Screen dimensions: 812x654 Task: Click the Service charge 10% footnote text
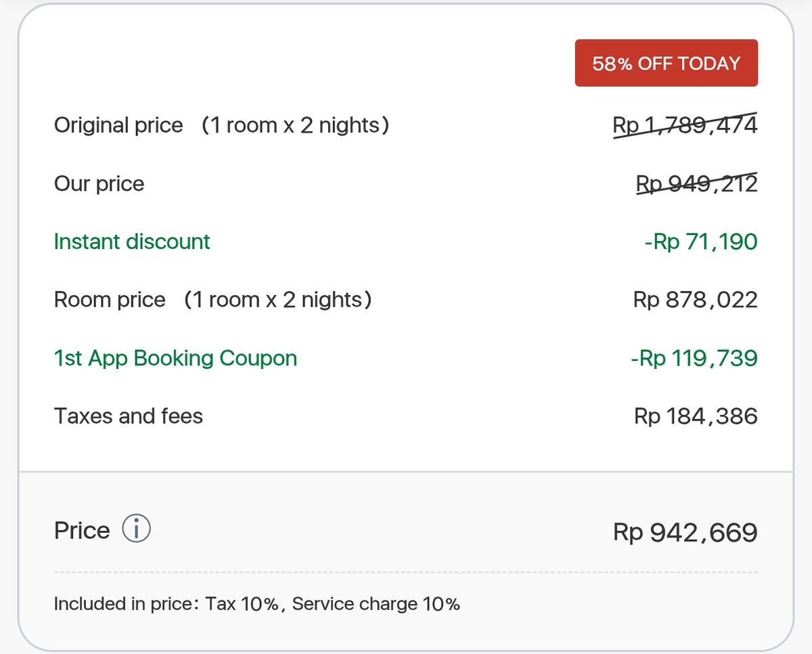coord(376,603)
